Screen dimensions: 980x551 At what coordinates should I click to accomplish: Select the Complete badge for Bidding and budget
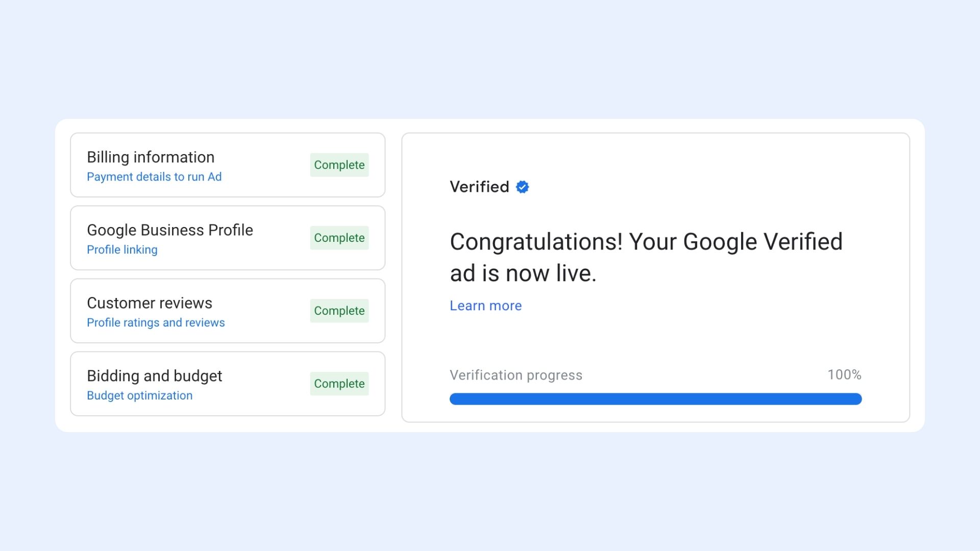click(x=339, y=384)
